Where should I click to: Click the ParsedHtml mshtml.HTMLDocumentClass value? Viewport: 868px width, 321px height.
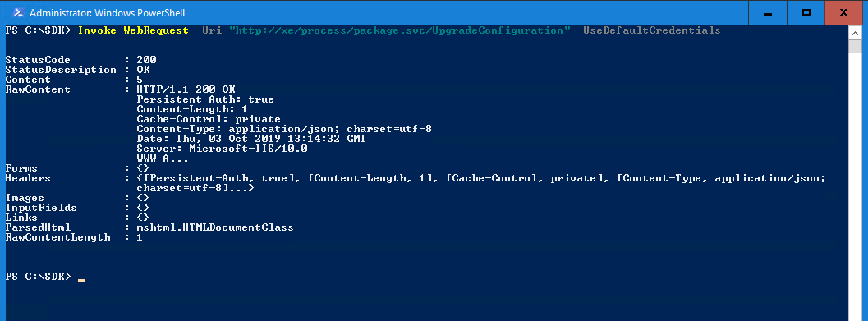215,227
